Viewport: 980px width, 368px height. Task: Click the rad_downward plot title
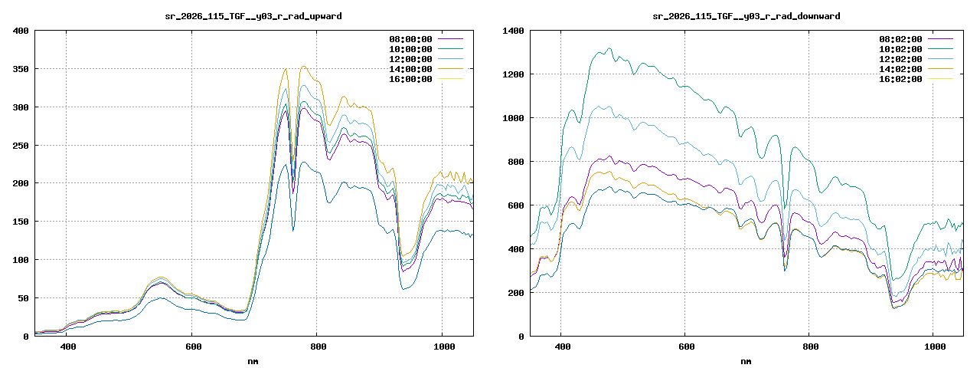(746, 15)
